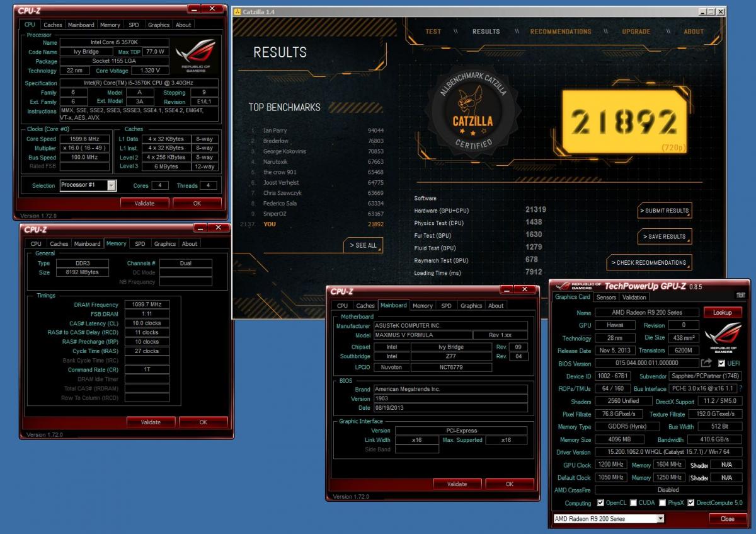Enable the PhysX computing checkbox
Image resolution: width=756 pixels, height=534 pixels.
pyautogui.click(x=662, y=503)
